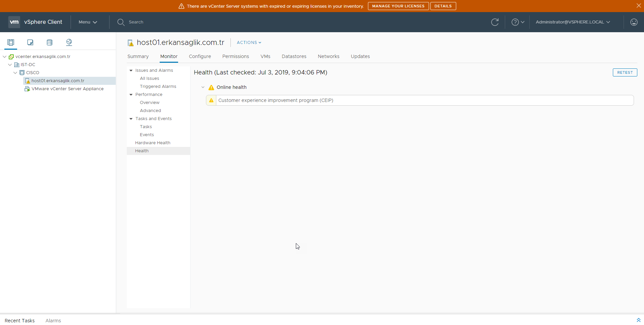The image size is (644, 325).
Task: Select Health in the Monitor menu
Action: (158, 151)
